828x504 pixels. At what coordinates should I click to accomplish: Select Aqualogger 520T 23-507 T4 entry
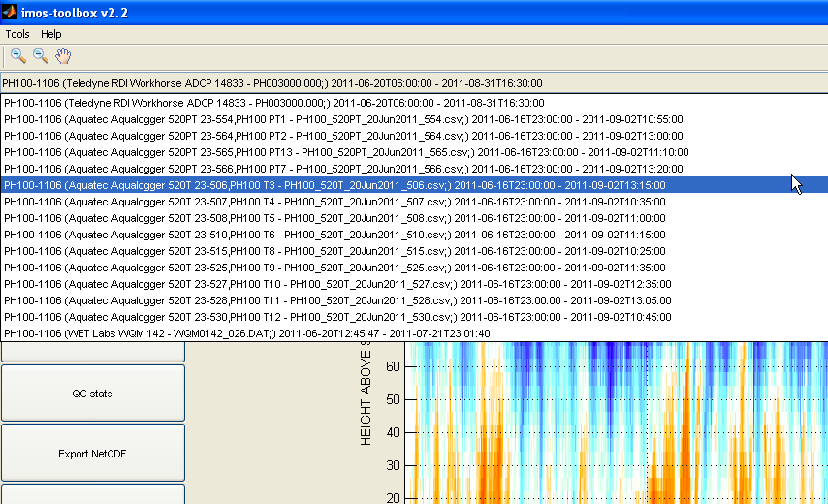414,202
